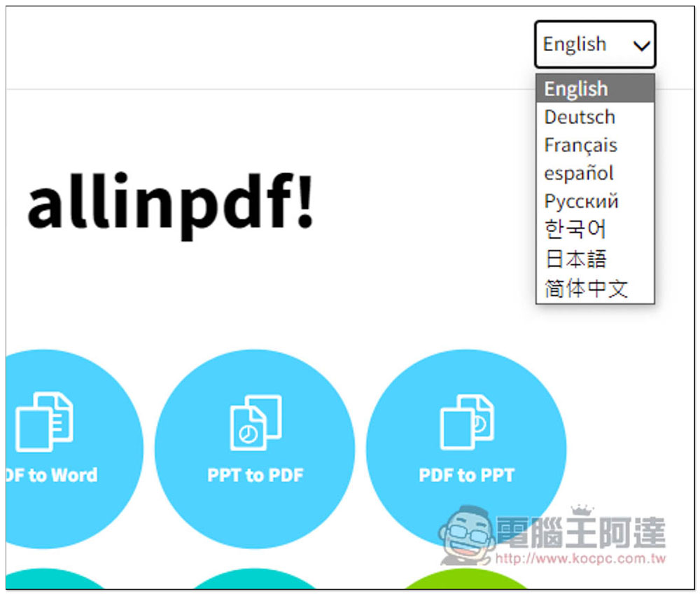This screenshot has height=596, width=700.
Task: Select 한국어 language option
Action: point(595,230)
